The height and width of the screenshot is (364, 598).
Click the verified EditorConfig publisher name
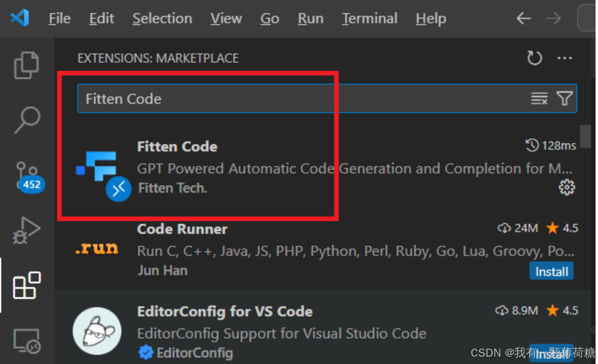(194, 352)
